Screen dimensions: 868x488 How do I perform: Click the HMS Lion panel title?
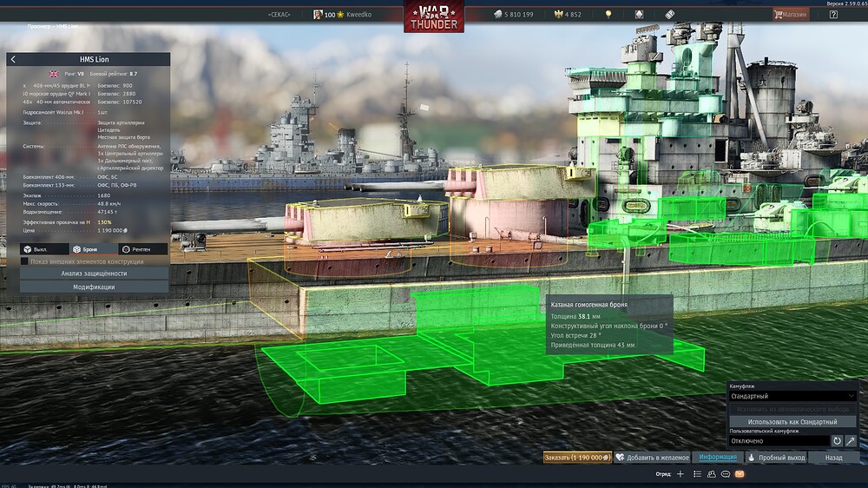tap(94, 59)
